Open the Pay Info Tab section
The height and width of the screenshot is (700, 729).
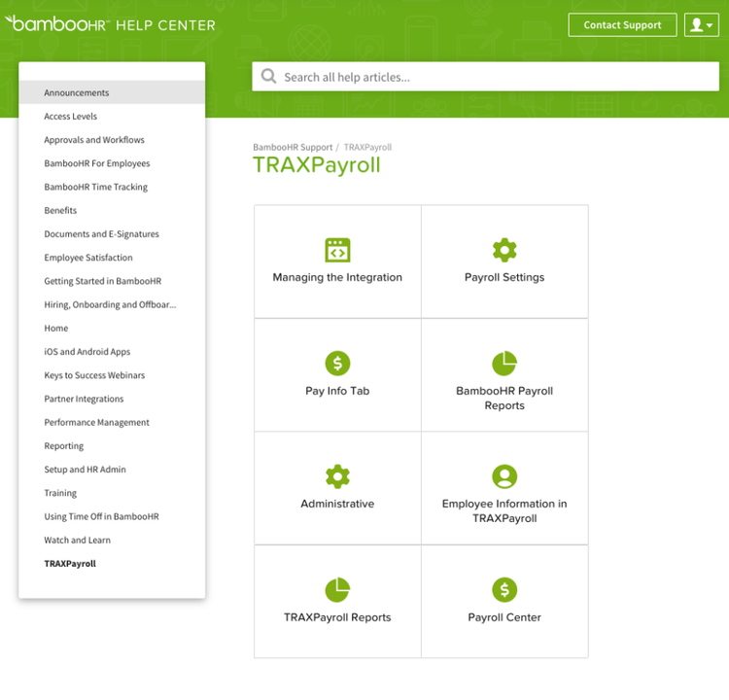coord(337,375)
